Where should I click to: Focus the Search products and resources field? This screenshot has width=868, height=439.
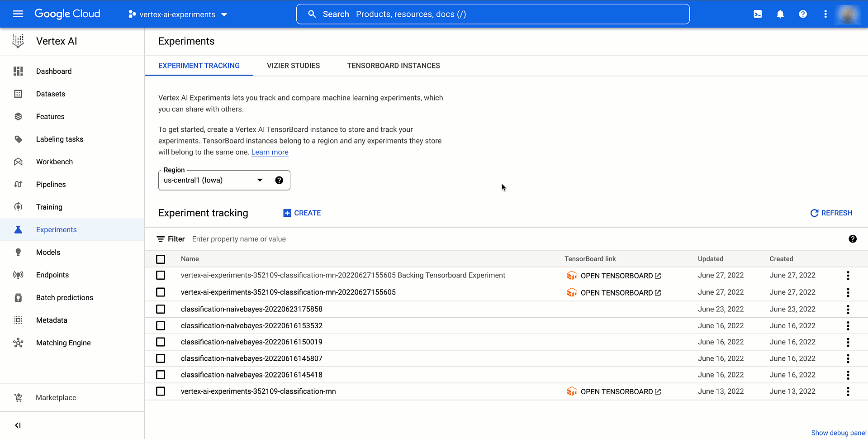point(493,14)
